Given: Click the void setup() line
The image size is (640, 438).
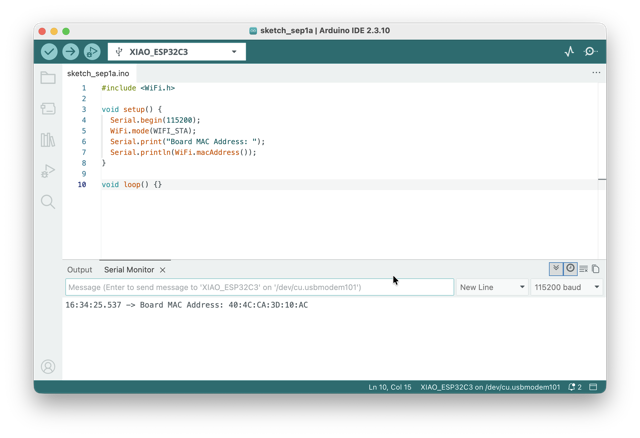Looking at the screenshot, I should pos(131,109).
